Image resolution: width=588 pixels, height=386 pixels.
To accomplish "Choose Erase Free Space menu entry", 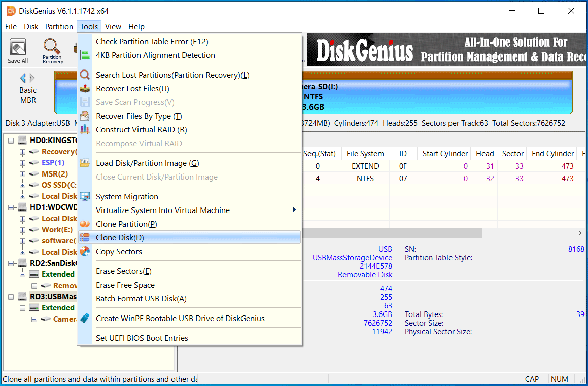I will point(190,285).
